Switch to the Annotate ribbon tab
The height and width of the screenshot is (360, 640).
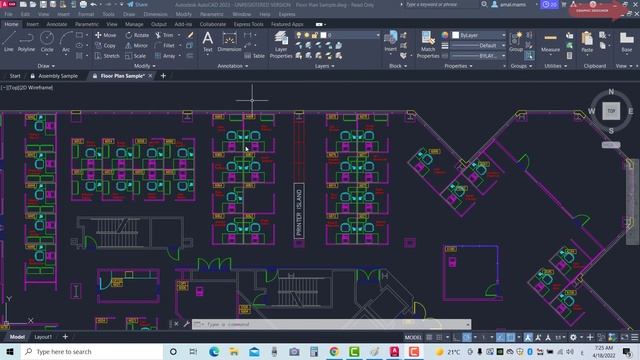(56, 24)
